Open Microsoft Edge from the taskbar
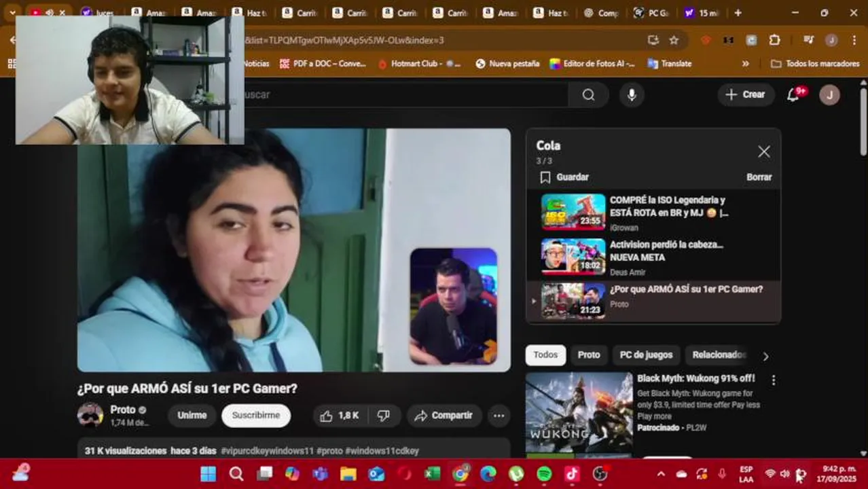The height and width of the screenshot is (489, 868). pos(488,473)
